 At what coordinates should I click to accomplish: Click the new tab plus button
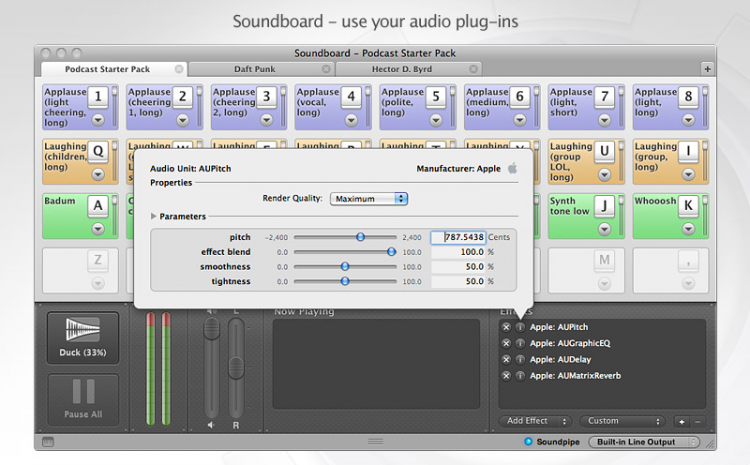pos(707,69)
